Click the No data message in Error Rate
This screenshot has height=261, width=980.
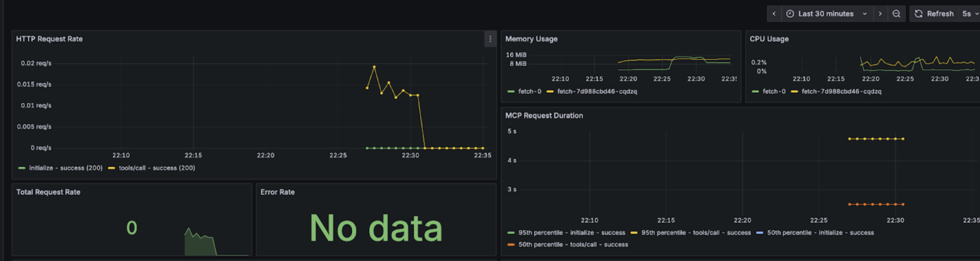[x=376, y=228]
